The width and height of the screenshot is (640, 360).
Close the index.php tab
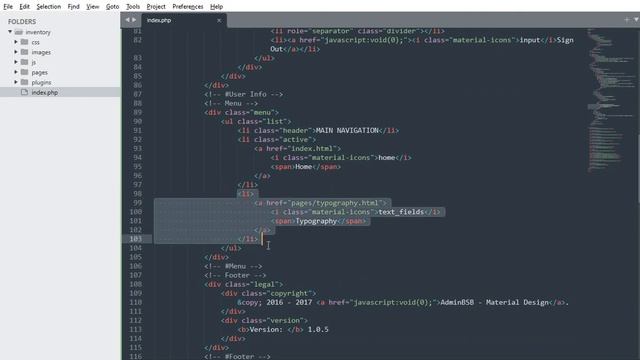tap(219, 20)
